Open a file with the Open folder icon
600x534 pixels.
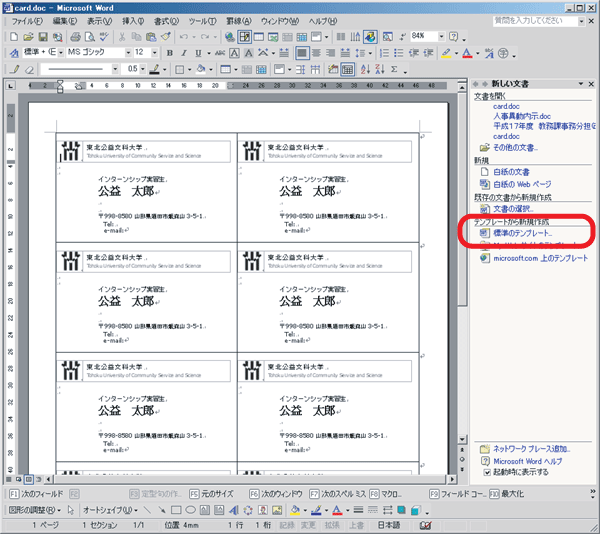[x=28, y=37]
